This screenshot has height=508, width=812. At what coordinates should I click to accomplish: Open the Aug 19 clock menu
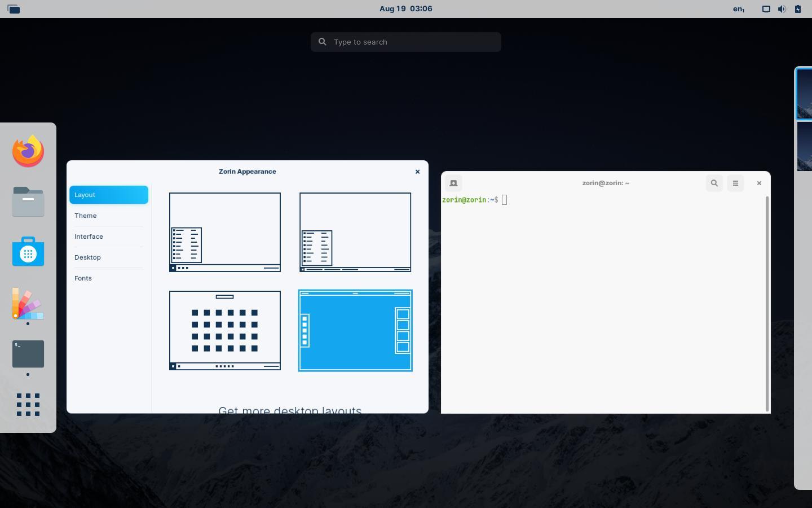coord(406,9)
